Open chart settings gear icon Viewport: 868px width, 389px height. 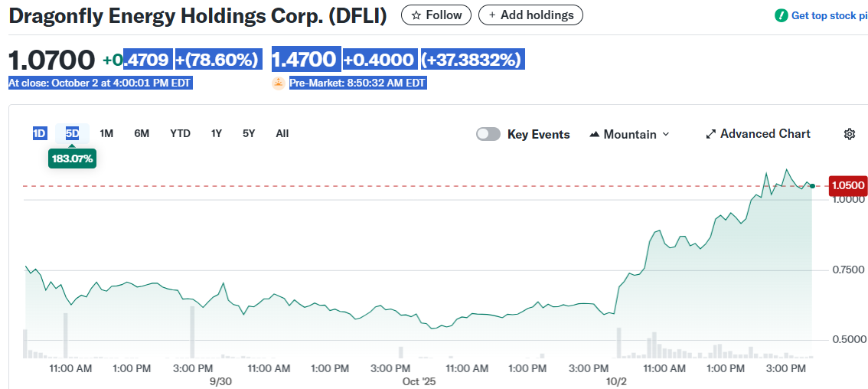coord(849,134)
